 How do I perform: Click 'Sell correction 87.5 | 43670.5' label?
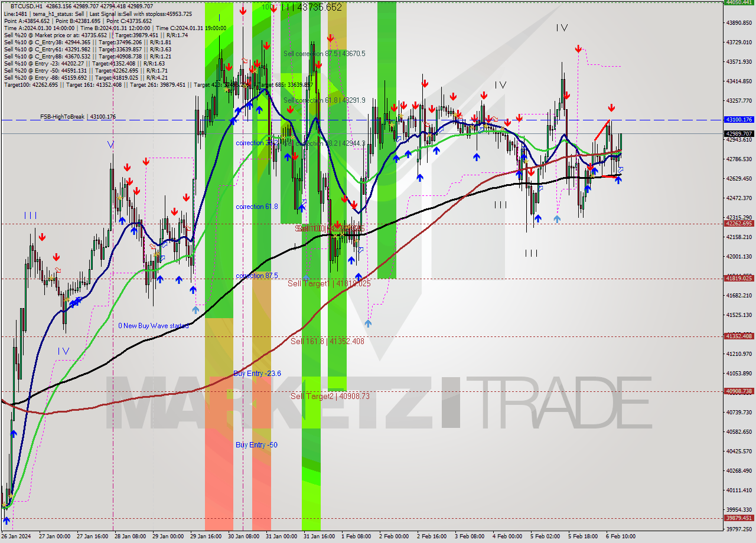coord(324,54)
